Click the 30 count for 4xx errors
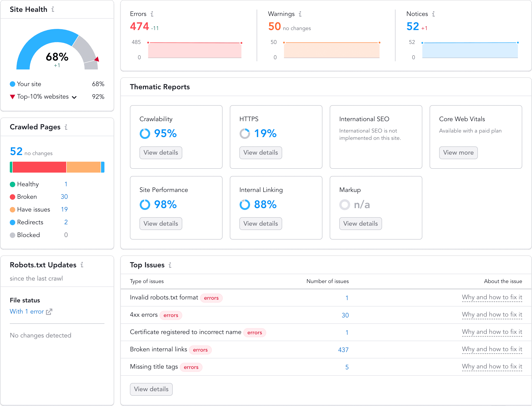The width and height of the screenshot is (532, 406). [x=345, y=315]
